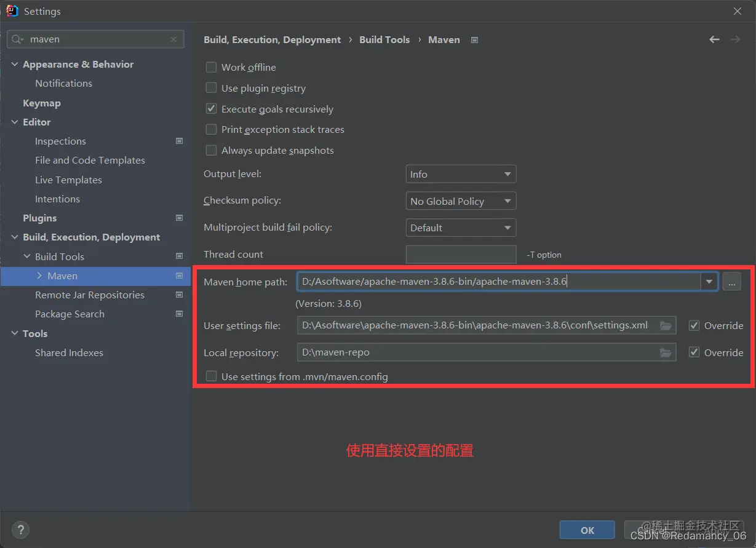This screenshot has height=548, width=756.
Task: Go forward using the right arrow
Action: click(735, 39)
